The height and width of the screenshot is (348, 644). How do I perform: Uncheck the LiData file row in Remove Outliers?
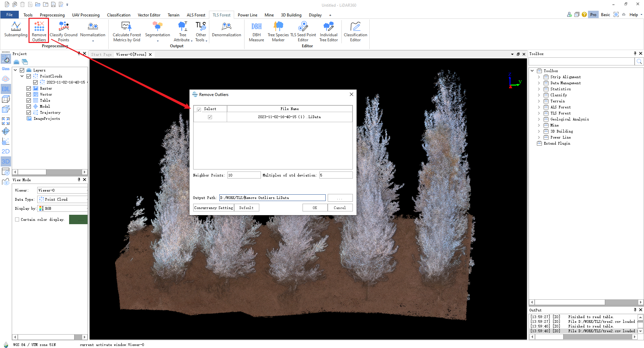(x=210, y=117)
